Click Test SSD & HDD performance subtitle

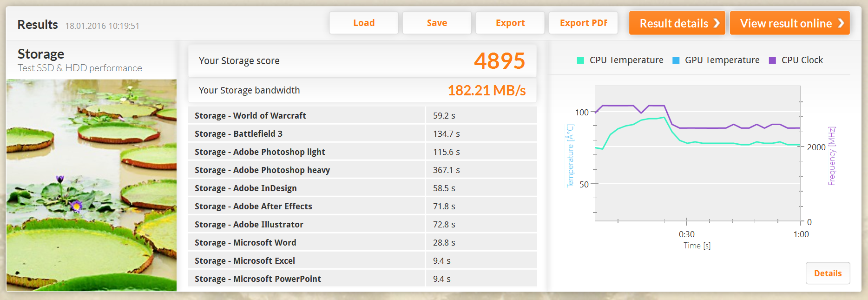coord(80,68)
